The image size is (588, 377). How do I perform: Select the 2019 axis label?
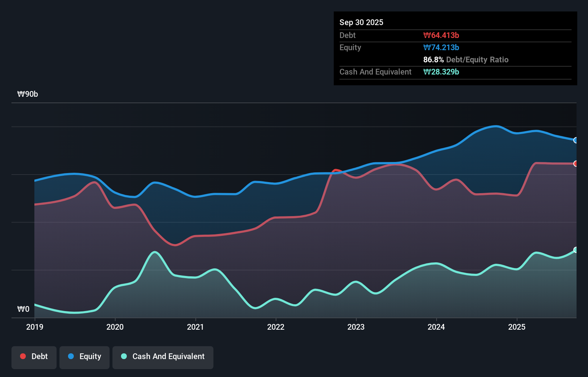(x=34, y=327)
